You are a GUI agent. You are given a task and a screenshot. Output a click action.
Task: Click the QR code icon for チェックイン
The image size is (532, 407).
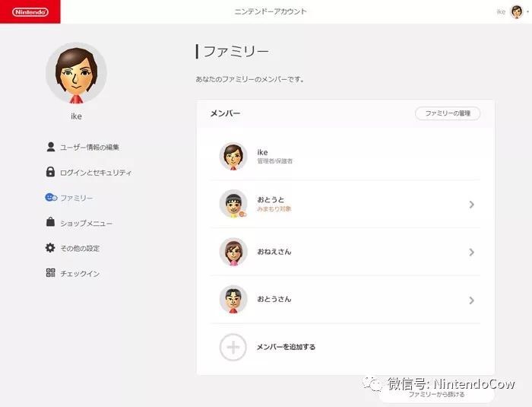click(x=51, y=272)
